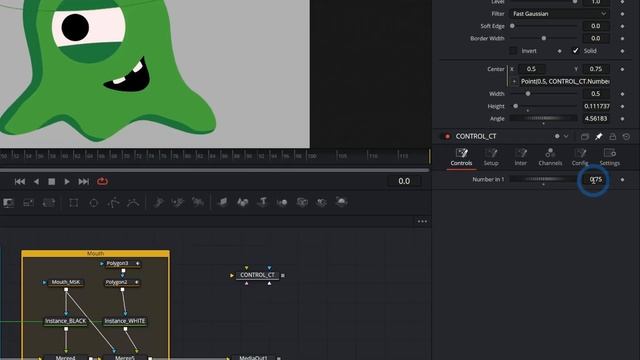Toggle keyframe diamond for Soft Edge
The height and width of the screenshot is (360, 640).
coord(622,26)
